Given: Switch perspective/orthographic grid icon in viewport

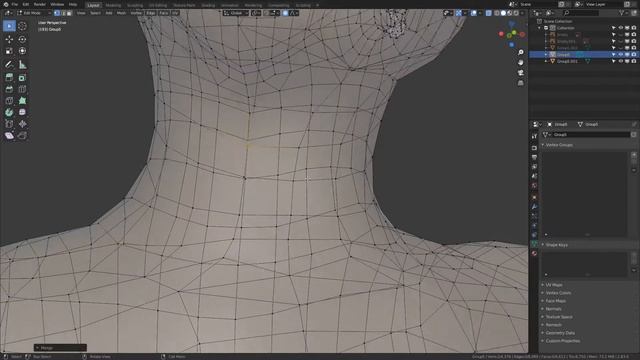Looking at the screenshot, I should click(x=520, y=83).
